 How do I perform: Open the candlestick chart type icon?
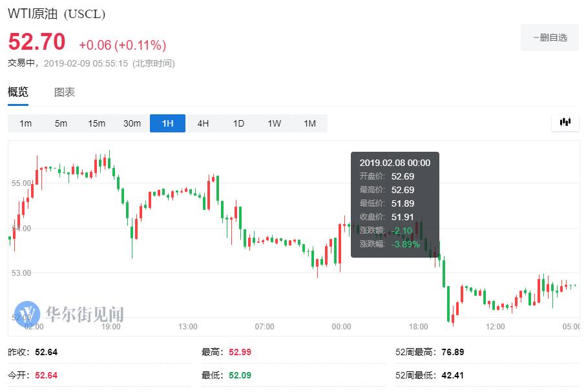pos(565,122)
